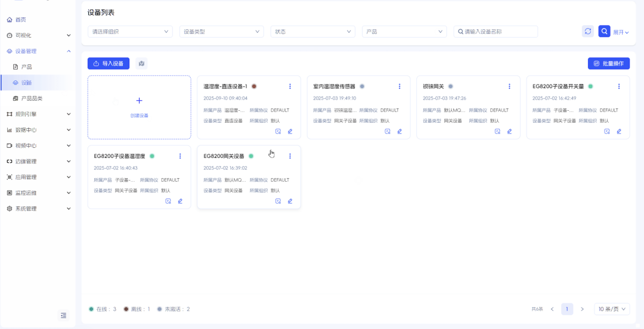Open the EG8200子设备开关量 device title
The image size is (644, 329).
coord(558,86)
